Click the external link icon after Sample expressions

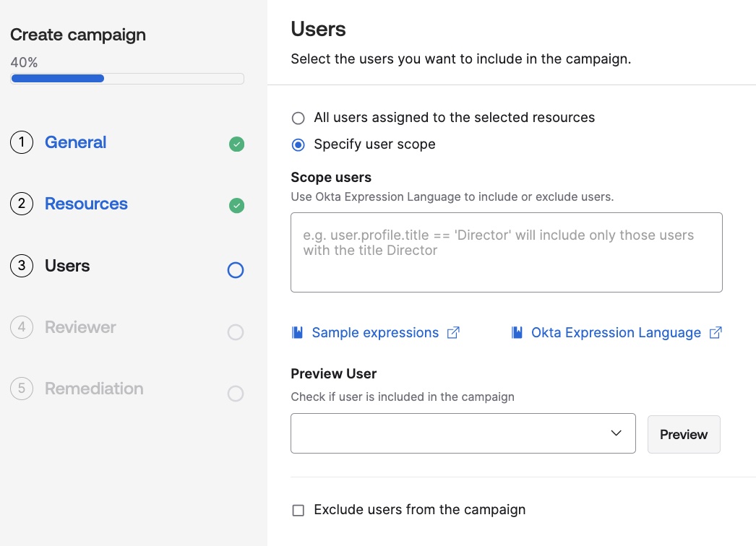pyautogui.click(x=453, y=333)
